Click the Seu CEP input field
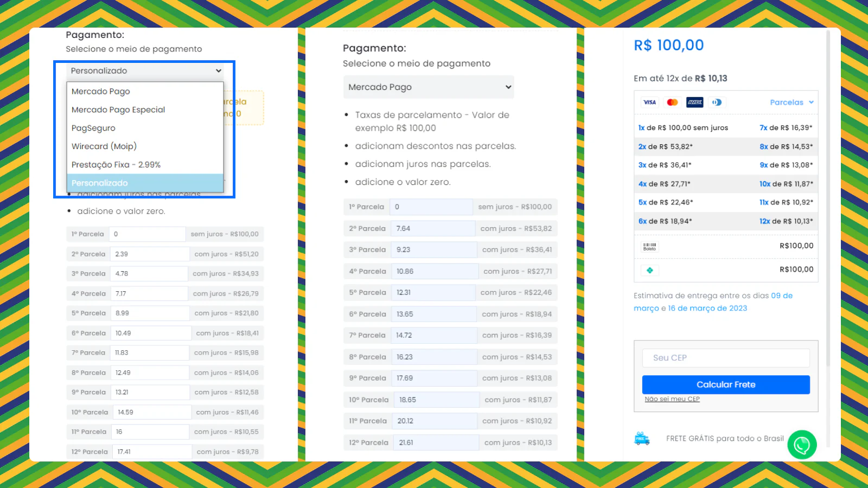Image resolution: width=868 pixels, height=488 pixels. click(726, 358)
